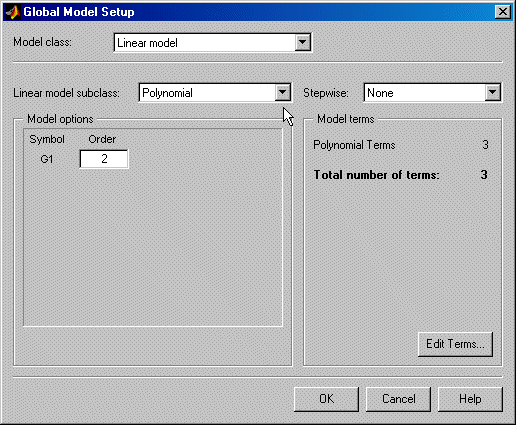Open the Stepwise dropdown arrow
516x425 pixels.
pos(493,92)
